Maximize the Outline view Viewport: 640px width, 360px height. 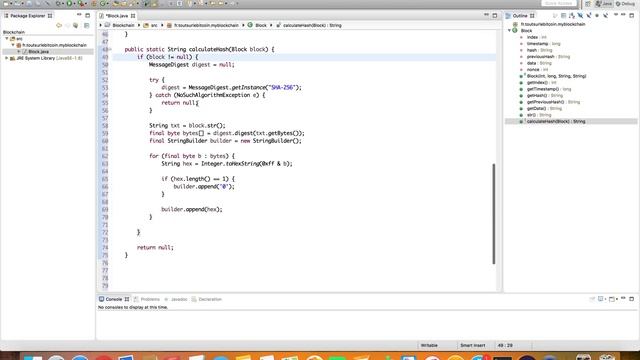(x=631, y=15)
